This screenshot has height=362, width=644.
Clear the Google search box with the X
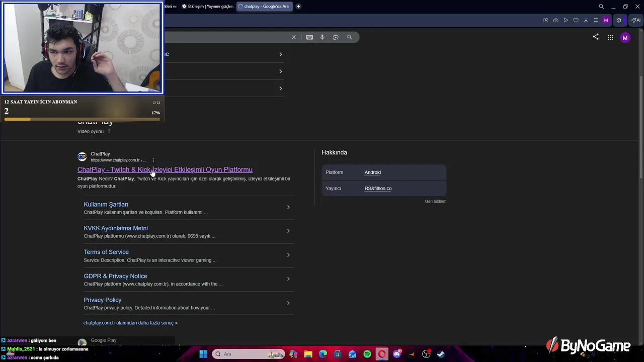(294, 37)
